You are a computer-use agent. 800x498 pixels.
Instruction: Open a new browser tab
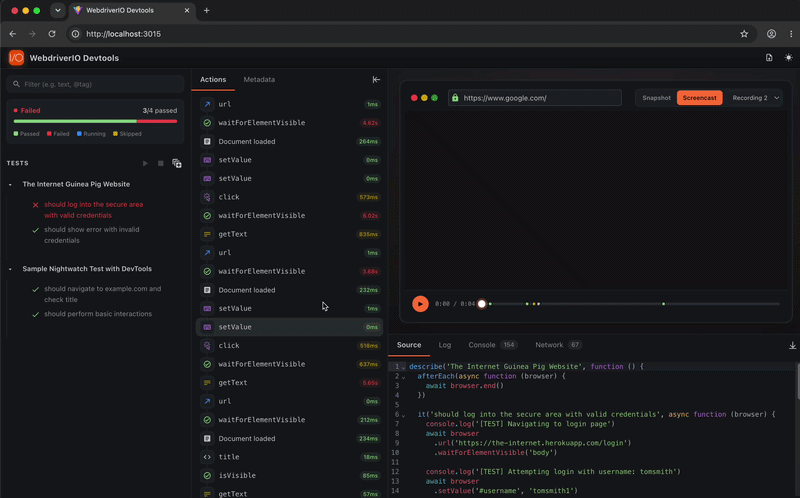(207, 10)
